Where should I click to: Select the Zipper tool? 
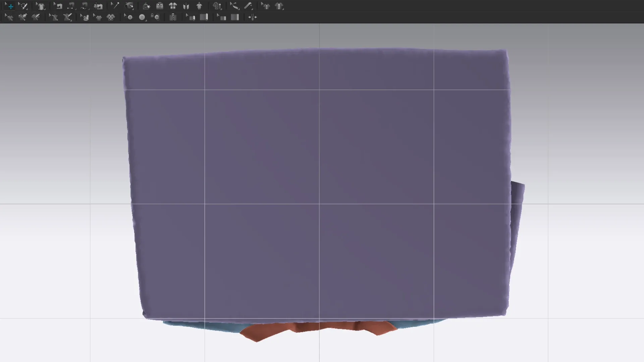(x=173, y=17)
